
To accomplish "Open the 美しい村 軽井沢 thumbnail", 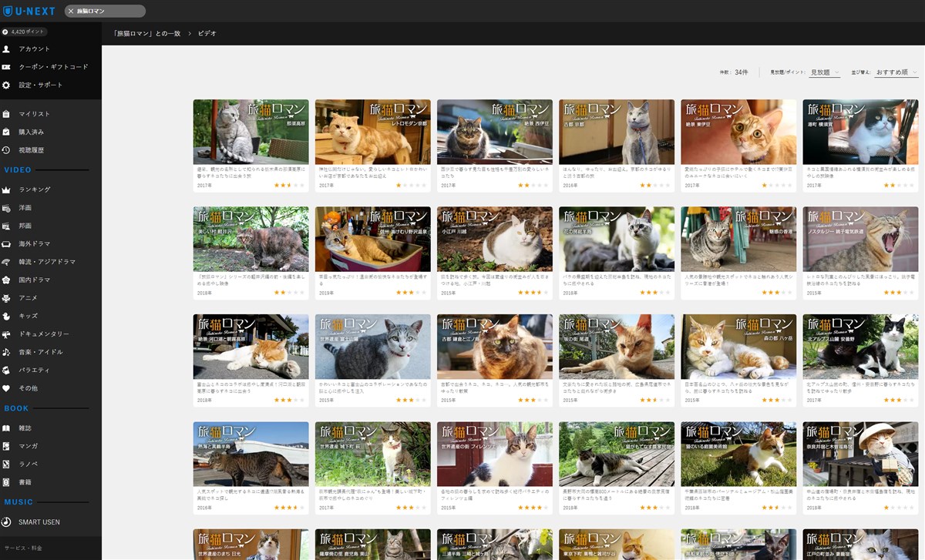I will [251, 239].
